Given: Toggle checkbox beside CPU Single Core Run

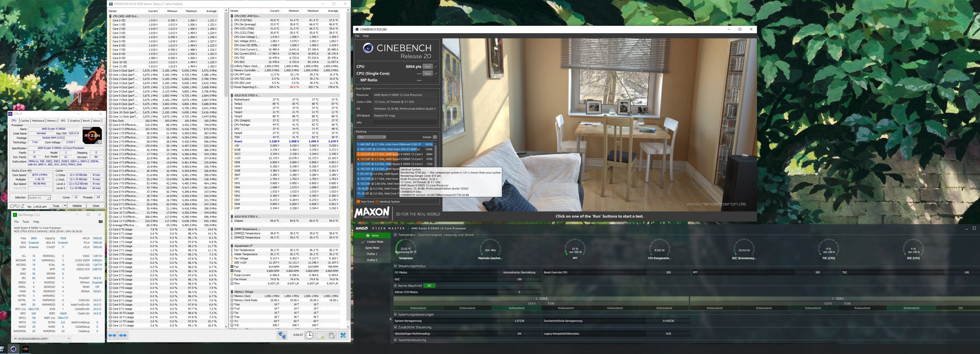Looking at the screenshot, I should coord(436,73).
